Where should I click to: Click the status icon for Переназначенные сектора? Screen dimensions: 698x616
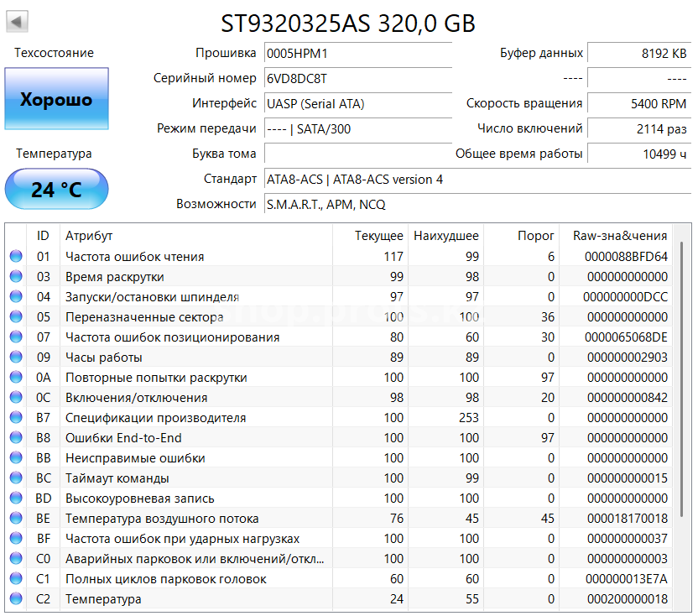[14, 317]
